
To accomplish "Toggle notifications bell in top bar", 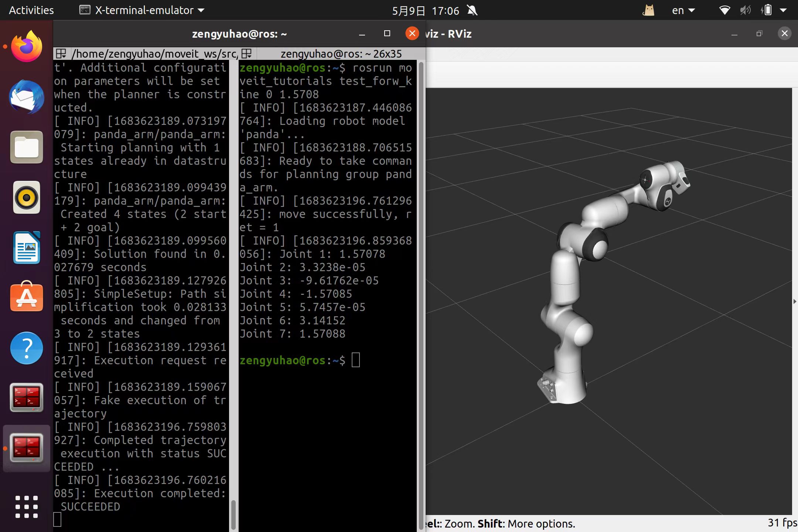I will pyautogui.click(x=472, y=10).
